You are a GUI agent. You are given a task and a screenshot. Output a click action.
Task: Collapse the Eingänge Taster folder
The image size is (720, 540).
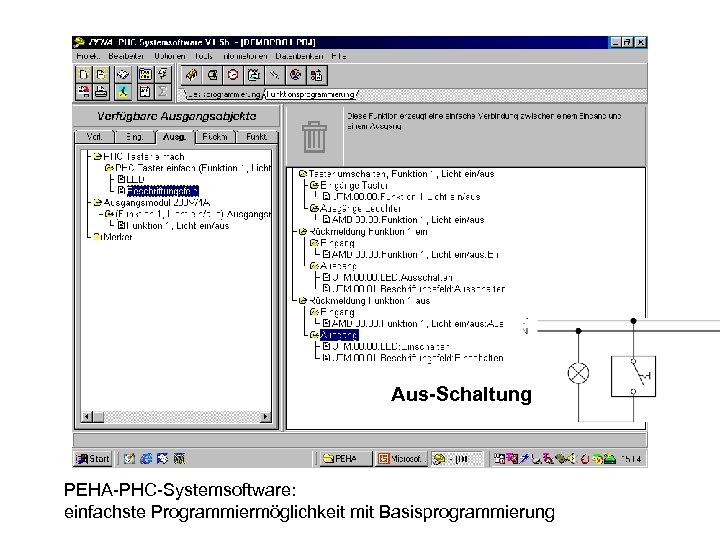314,185
